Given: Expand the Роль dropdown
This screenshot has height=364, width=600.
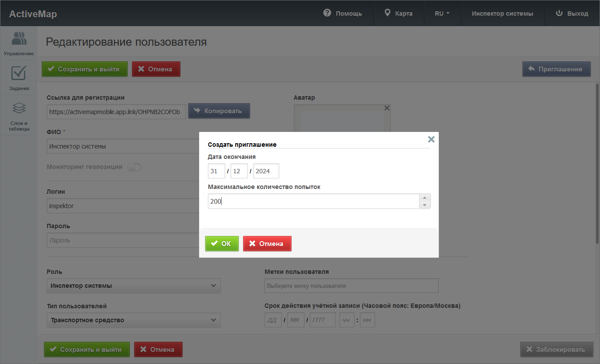Looking at the screenshot, I should 133,286.
